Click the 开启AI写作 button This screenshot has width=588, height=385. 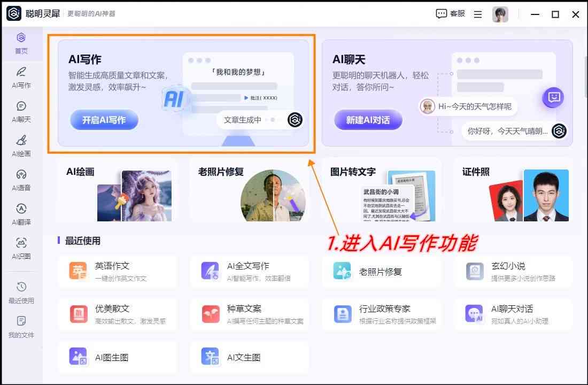click(x=104, y=120)
